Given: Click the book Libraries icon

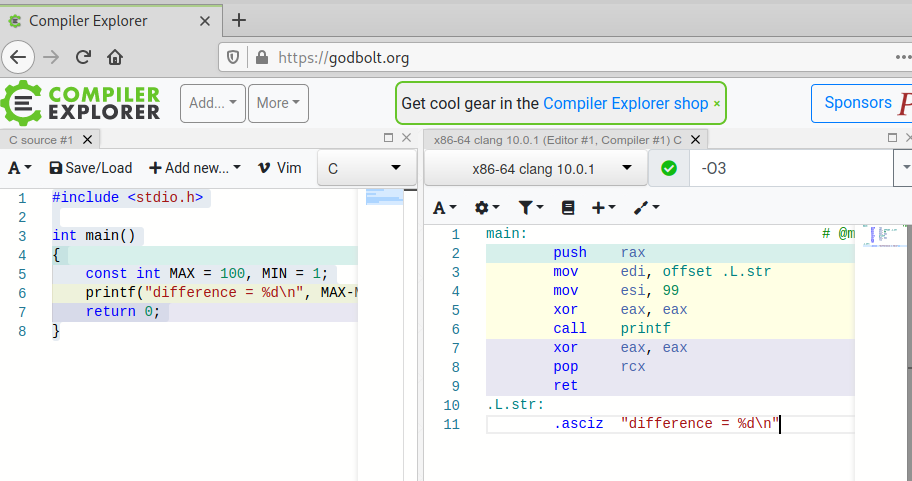Looking at the screenshot, I should [x=568, y=207].
